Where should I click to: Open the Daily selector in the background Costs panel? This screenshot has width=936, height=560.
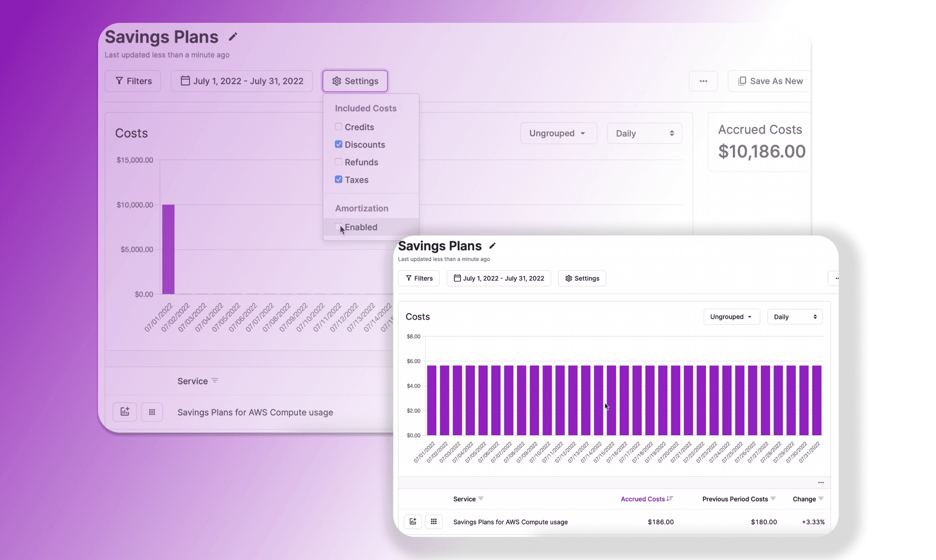coord(644,133)
